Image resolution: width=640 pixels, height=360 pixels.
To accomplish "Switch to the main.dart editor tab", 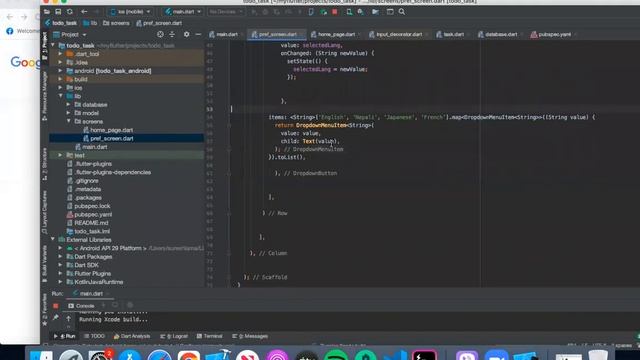I will (224, 34).
